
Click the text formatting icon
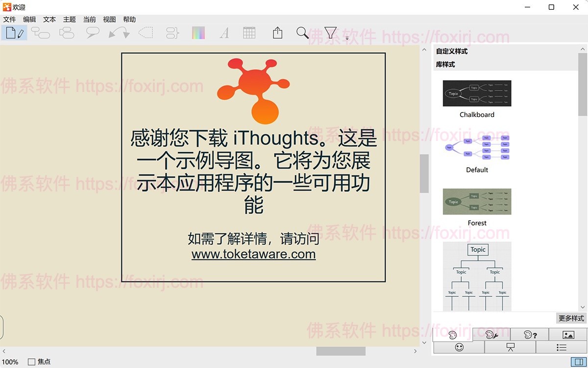pyautogui.click(x=224, y=33)
